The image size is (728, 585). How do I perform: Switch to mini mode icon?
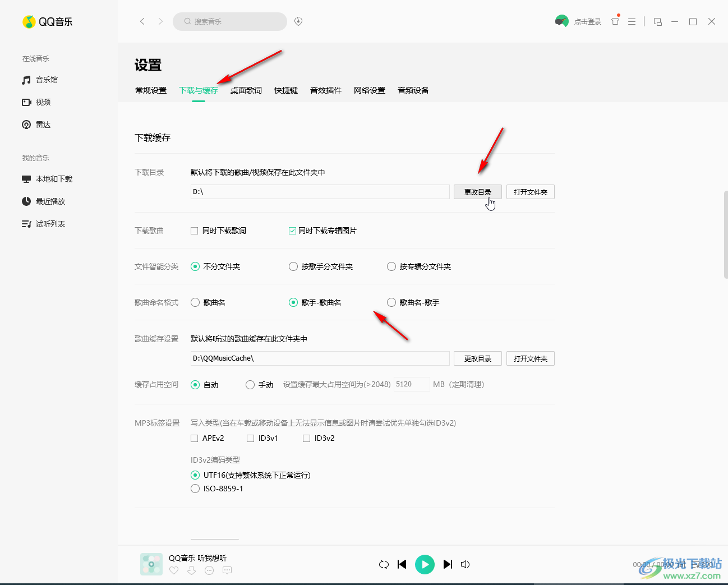point(658,21)
